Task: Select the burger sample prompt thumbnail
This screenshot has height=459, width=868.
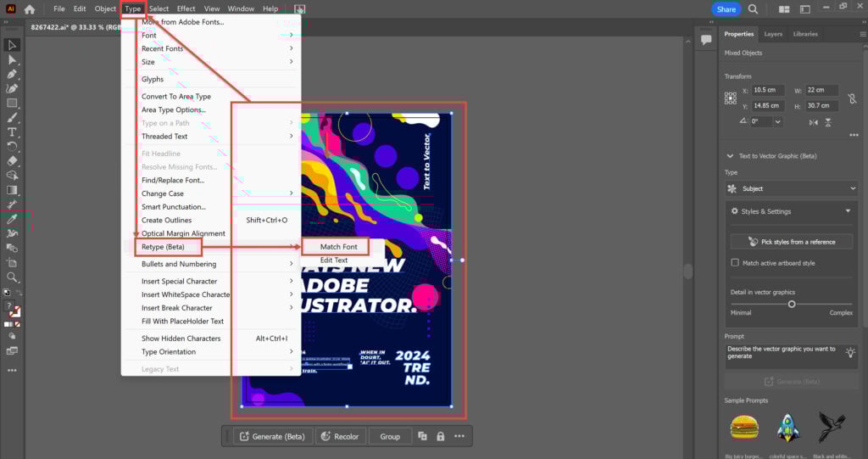Action: pyautogui.click(x=744, y=427)
